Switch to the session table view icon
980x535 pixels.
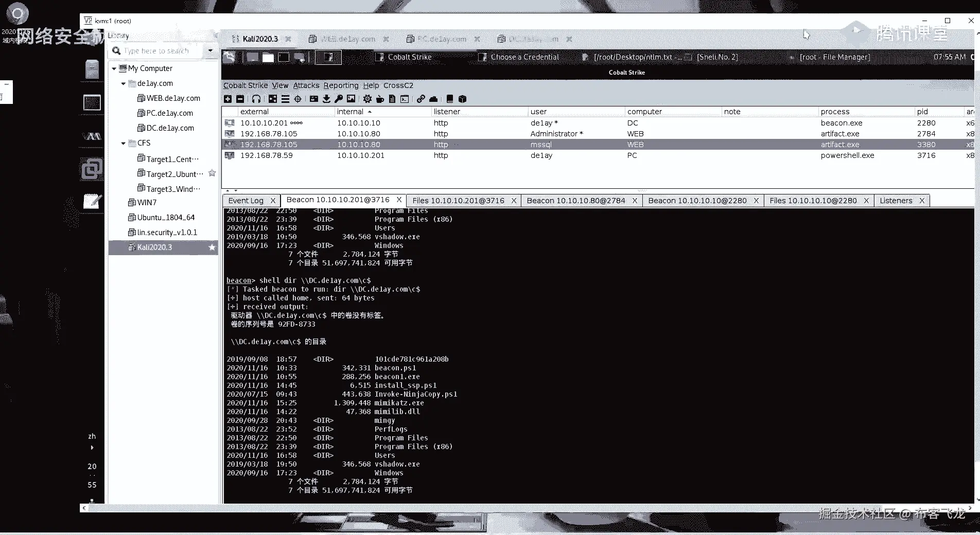(x=285, y=99)
